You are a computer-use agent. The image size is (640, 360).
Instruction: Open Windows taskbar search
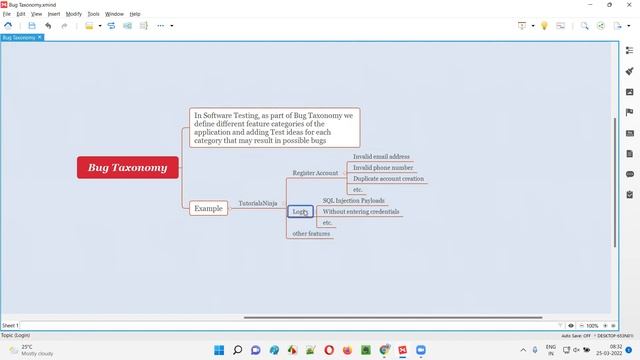pyautogui.click(x=238, y=350)
